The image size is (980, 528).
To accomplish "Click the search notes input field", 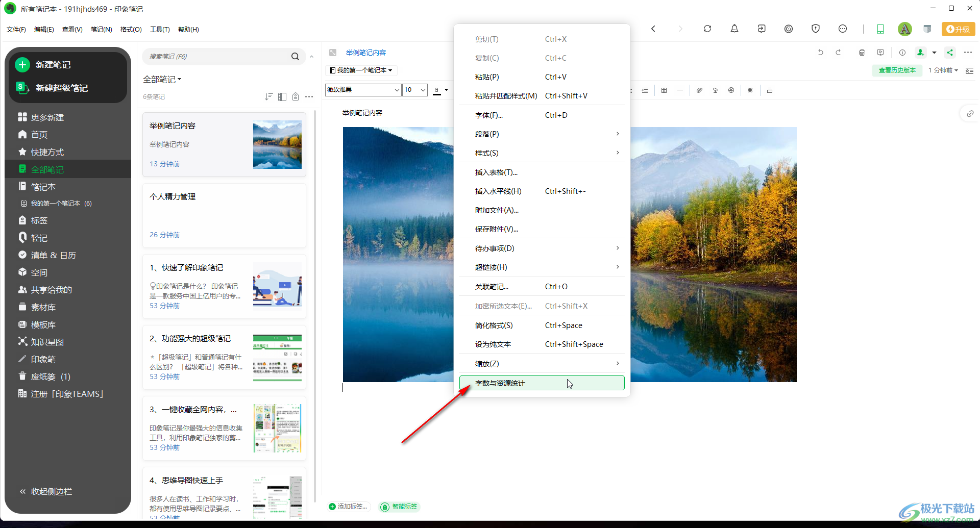I will pos(217,57).
